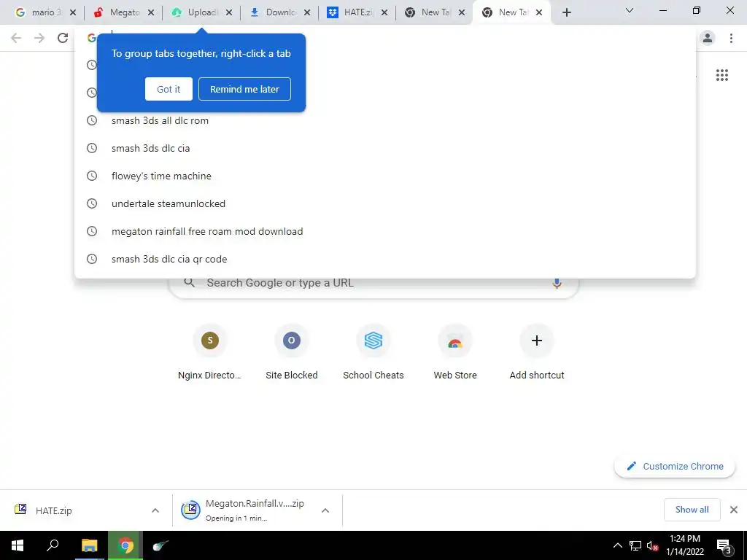Open the tab search chevron

click(630, 10)
